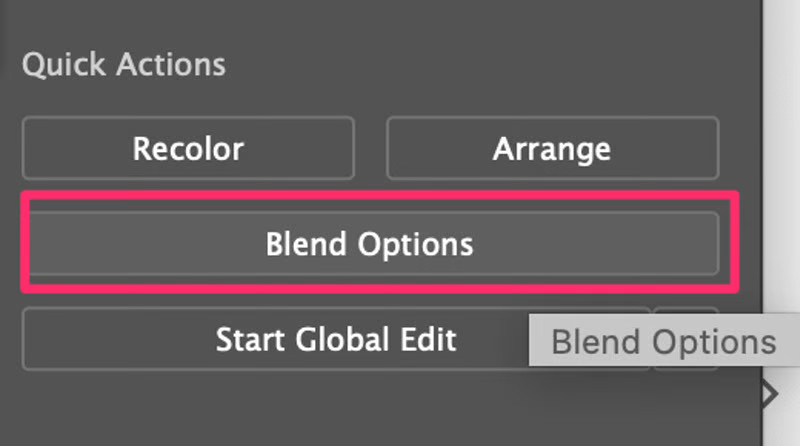The width and height of the screenshot is (800, 446).
Task: Collapse the panel using the side chevron
Action: click(x=769, y=394)
